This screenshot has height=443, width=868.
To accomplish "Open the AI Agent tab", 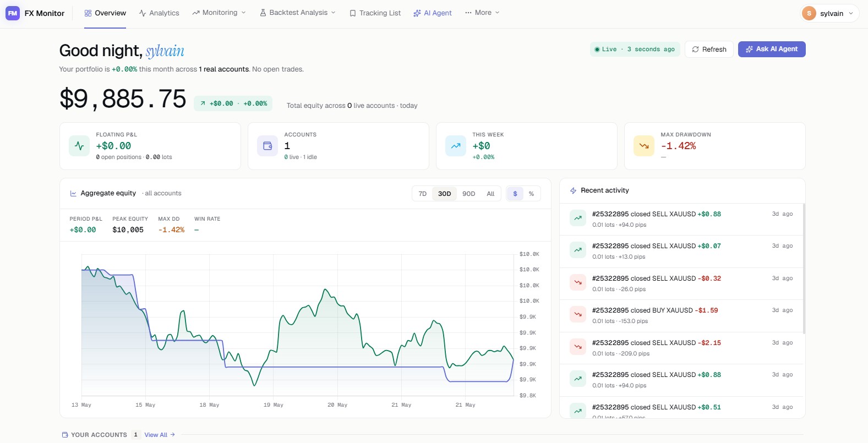I will [x=433, y=13].
